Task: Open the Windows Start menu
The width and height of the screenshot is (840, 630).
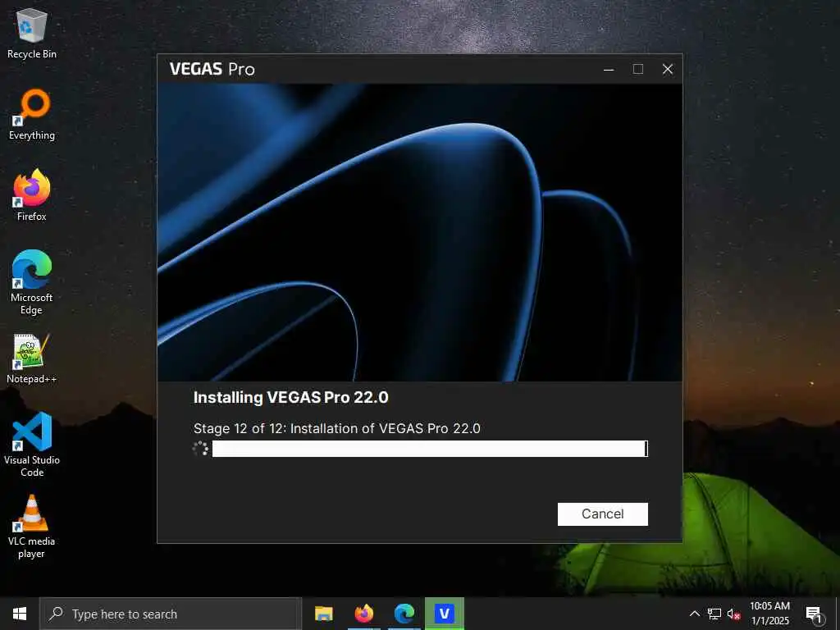Action: click(20, 614)
